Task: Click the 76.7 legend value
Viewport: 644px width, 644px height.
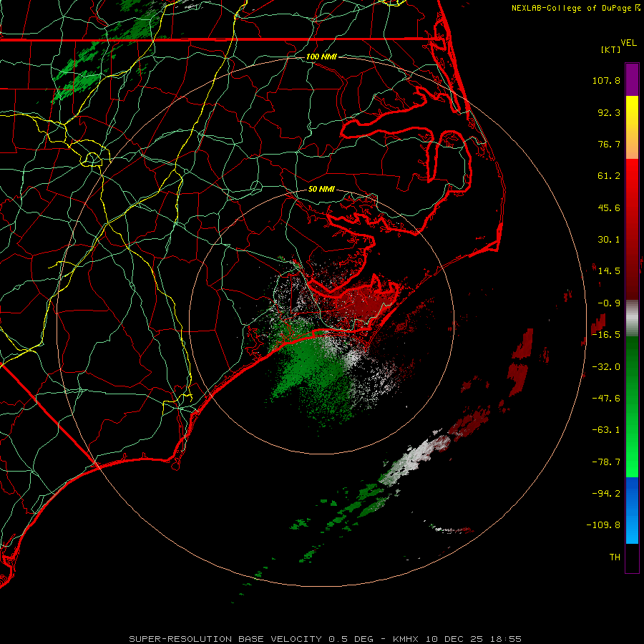Action: tap(609, 144)
